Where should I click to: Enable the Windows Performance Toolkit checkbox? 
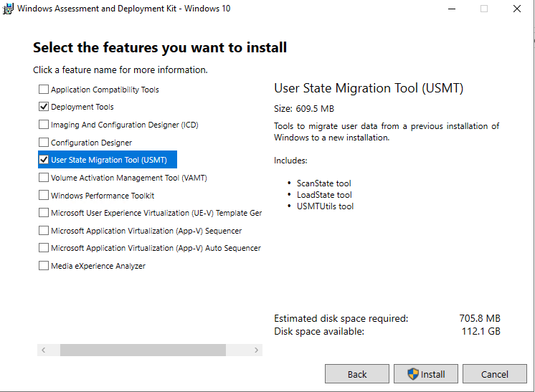(x=44, y=195)
